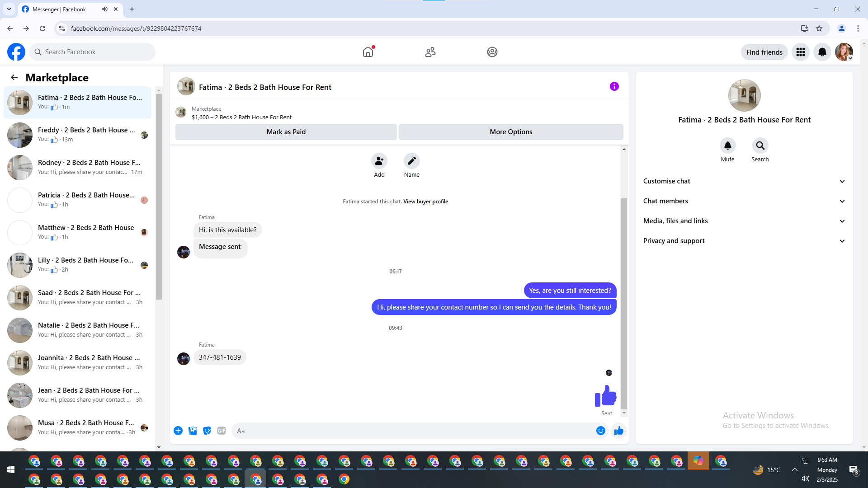Click the Facebook logo
The width and height of the screenshot is (868, 488).
point(16,52)
